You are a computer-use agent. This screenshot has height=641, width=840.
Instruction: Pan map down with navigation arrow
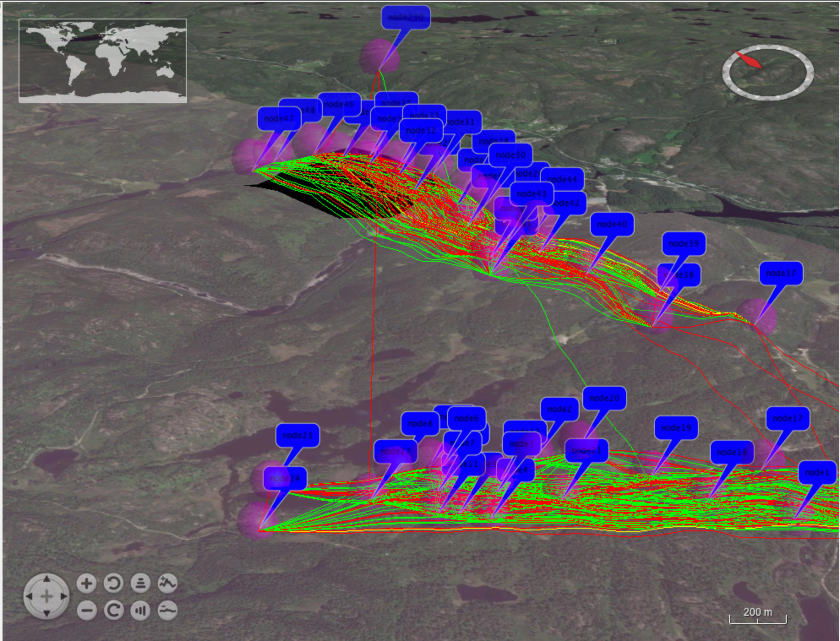click(46, 614)
